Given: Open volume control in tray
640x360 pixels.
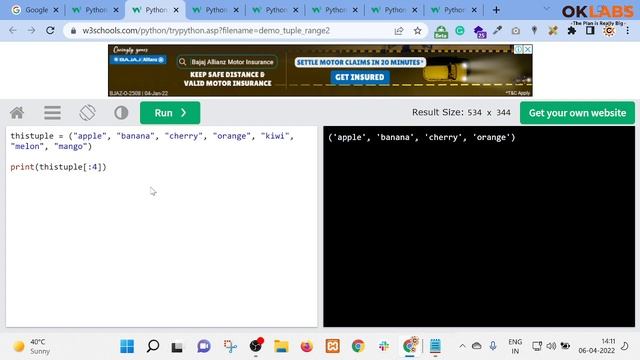Looking at the screenshot, I should pos(551,346).
